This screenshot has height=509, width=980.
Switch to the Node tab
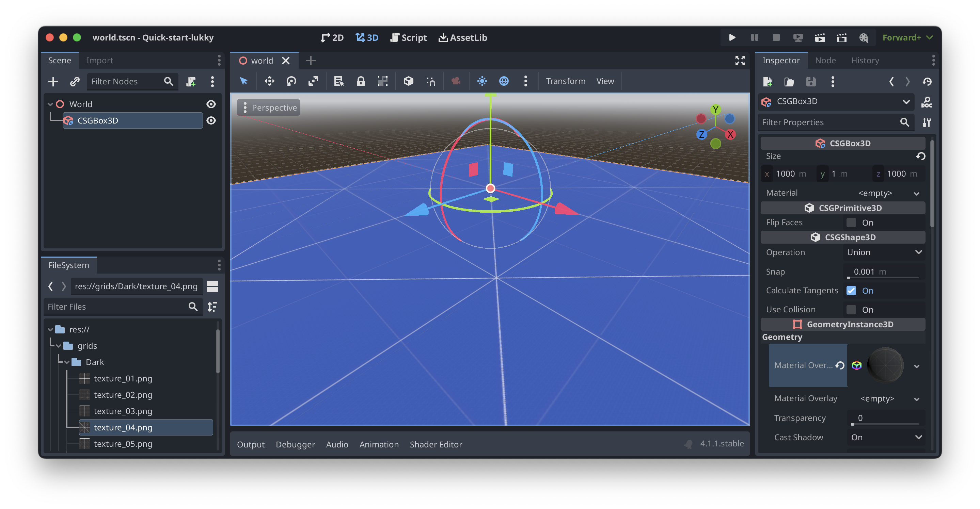(825, 61)
